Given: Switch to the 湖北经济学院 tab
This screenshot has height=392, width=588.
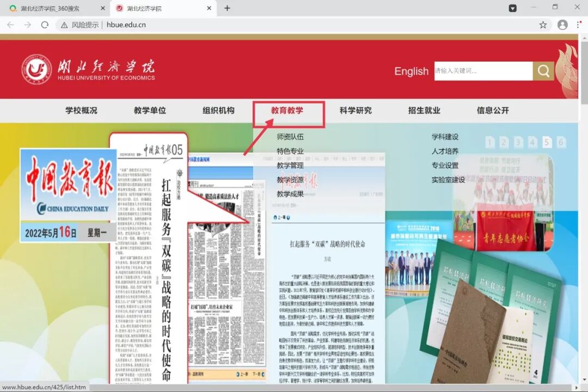Looking at the screenshot, I should 163,8.
